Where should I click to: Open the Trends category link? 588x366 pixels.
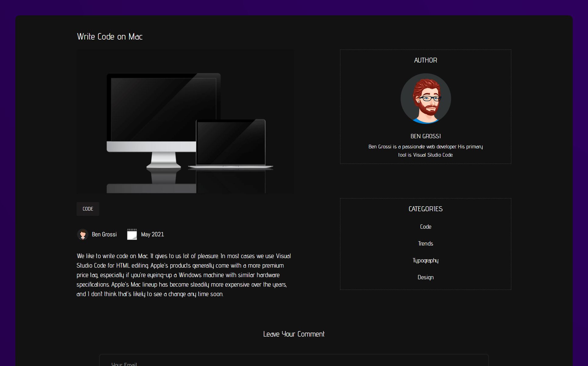[x=425, y=243]
